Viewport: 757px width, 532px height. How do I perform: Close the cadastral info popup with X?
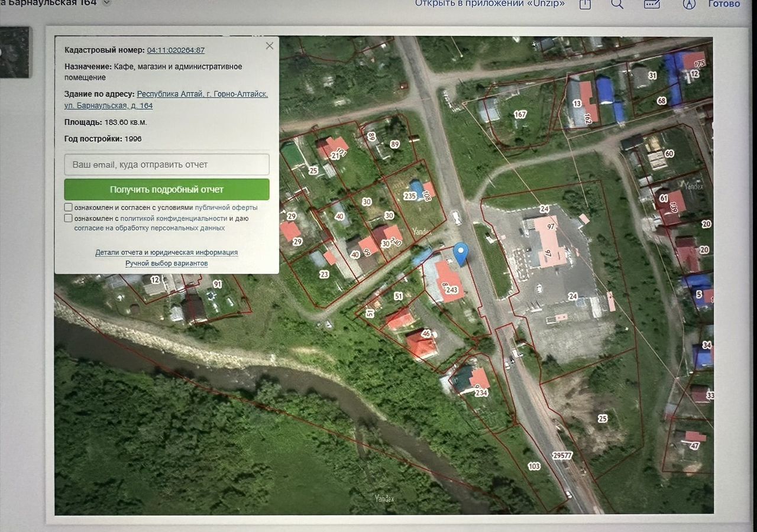coord(270,46)
